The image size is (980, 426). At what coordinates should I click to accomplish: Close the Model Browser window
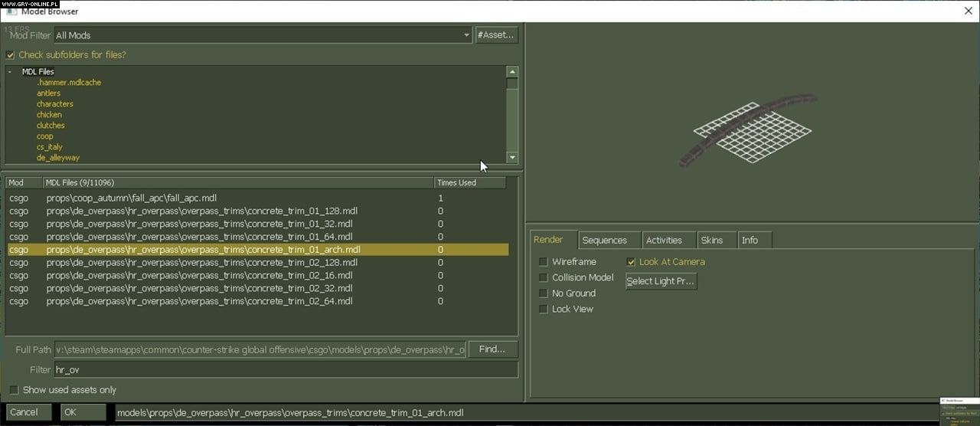pos(969,11)
